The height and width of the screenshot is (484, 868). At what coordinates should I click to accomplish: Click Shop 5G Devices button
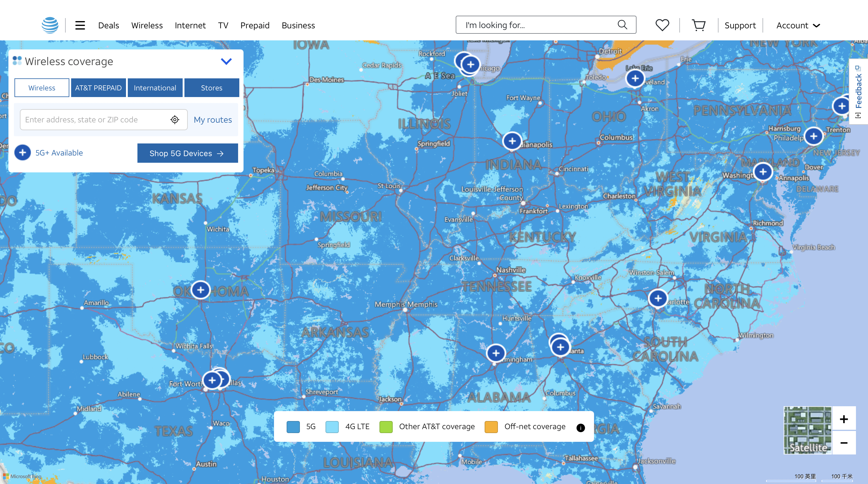187,153
